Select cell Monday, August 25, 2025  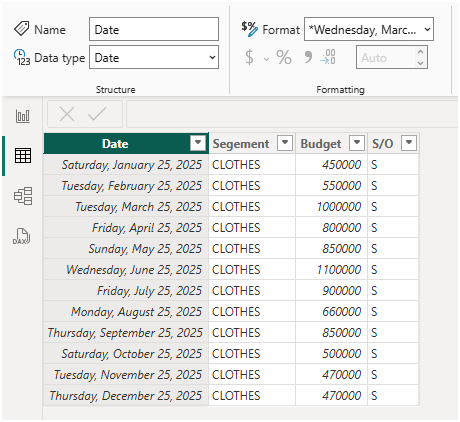pos(126,312)
